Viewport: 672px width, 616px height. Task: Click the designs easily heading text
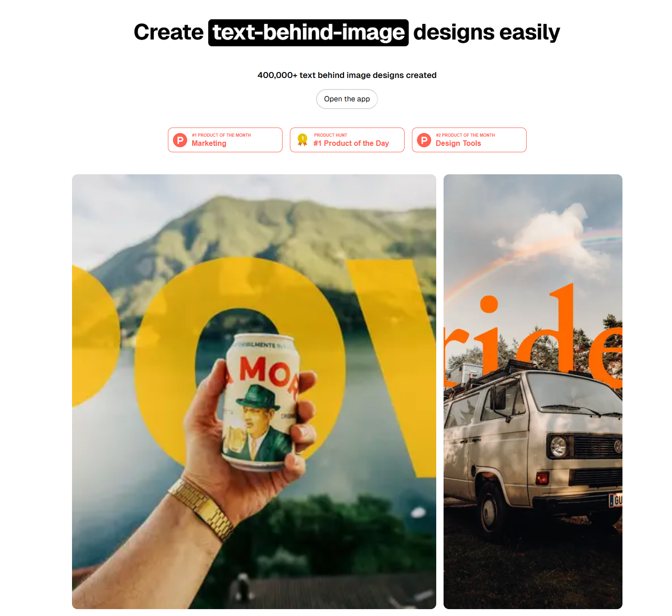pyautogui.click(x=487, y=33)
